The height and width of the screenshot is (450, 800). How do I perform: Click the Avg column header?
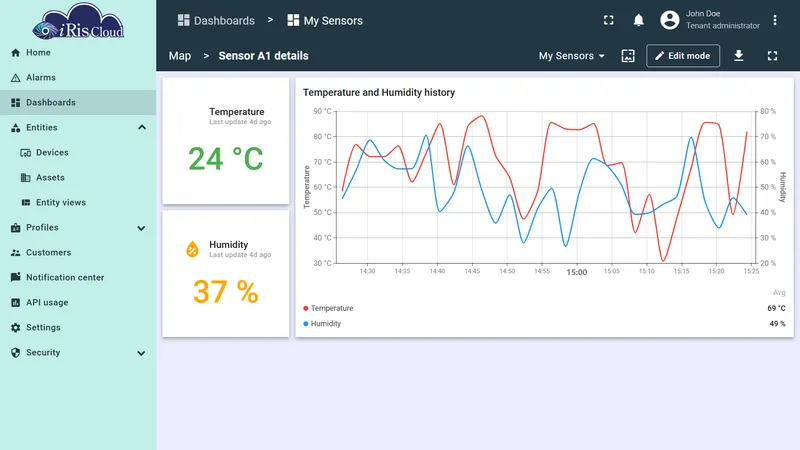(x=779, y=292)
